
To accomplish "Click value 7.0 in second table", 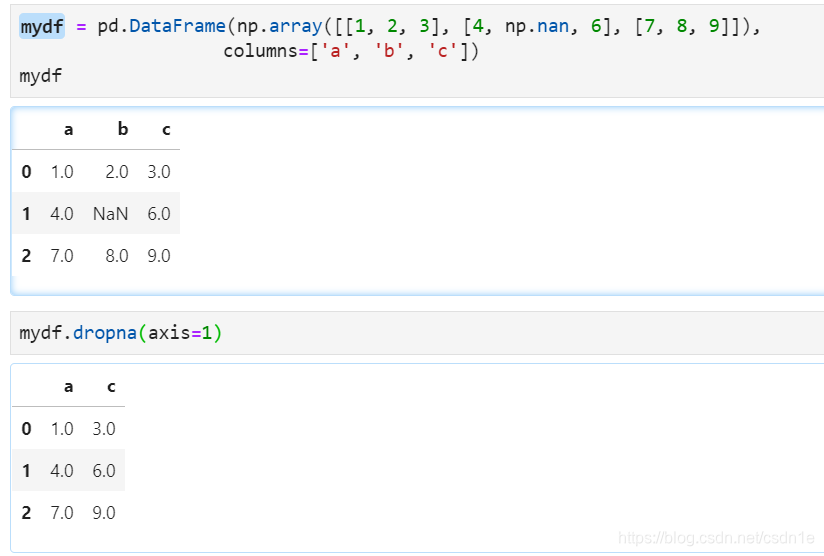I will click(62, 513).
